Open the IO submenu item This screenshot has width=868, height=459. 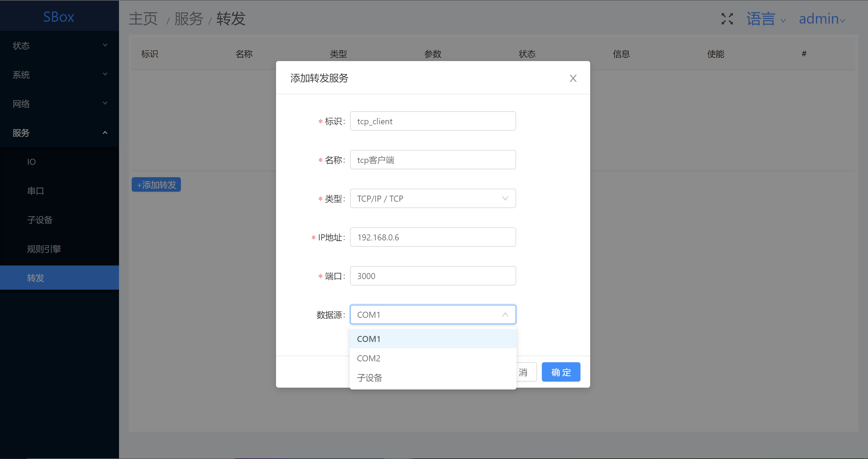tap(32, 162)
